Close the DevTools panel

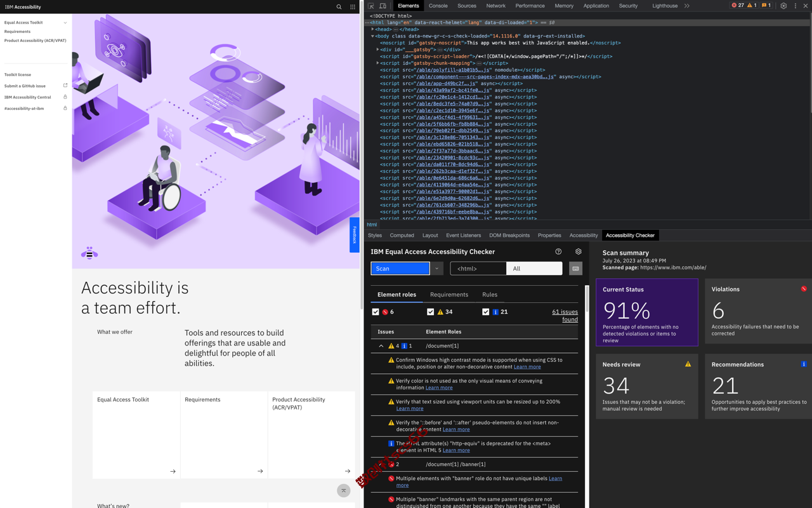pos(806,6)
